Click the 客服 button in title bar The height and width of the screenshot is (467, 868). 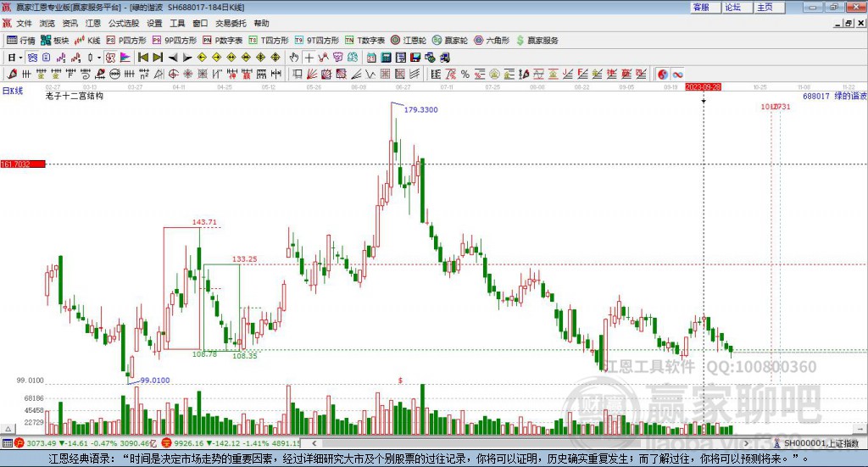(x=704, y=7)
